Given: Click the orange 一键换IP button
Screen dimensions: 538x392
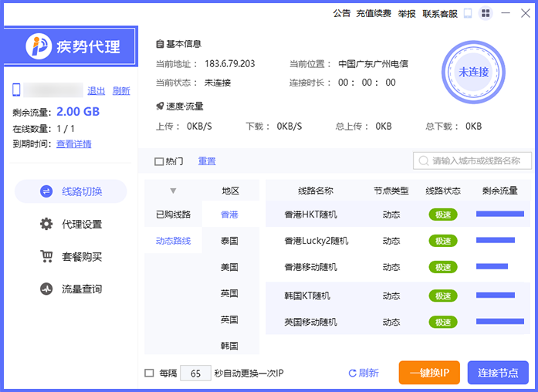Looking at the screenshot, I should pos(429,373).
